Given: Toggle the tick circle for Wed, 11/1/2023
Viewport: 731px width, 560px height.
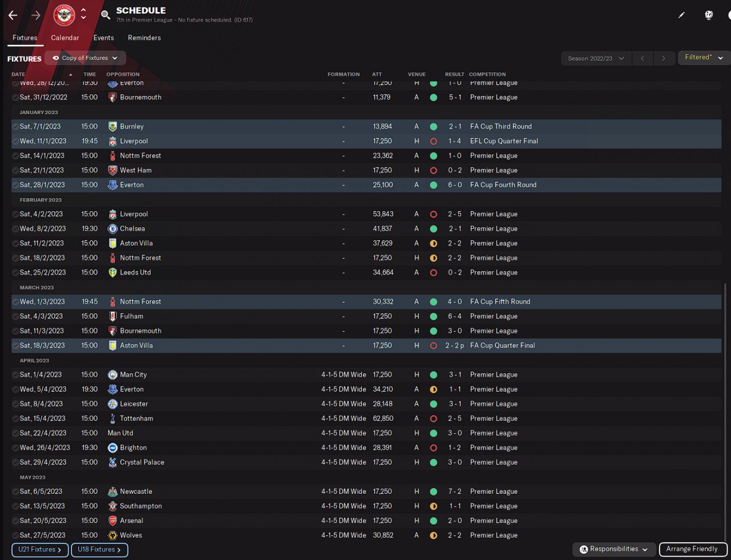Looking at the screenshot, I should click(x=15, y=141).
